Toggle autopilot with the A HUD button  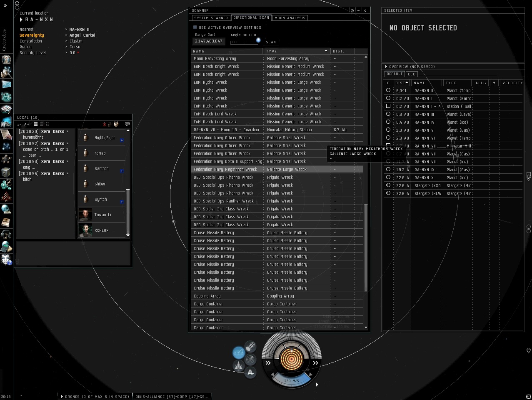(250, 372)
